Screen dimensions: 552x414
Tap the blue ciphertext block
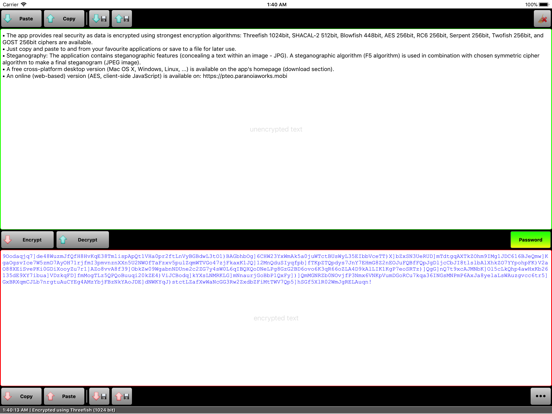pos(275,269)
